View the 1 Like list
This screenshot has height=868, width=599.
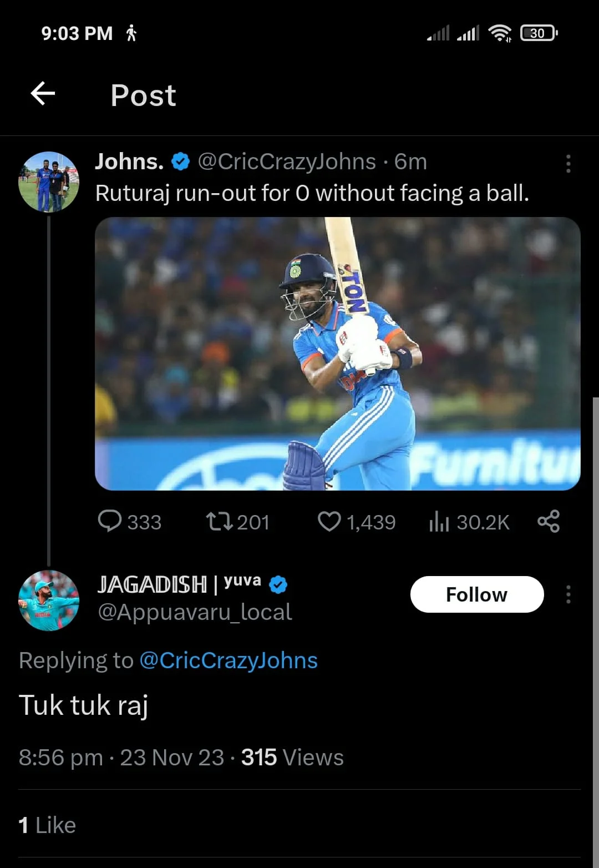click(47, 825)
